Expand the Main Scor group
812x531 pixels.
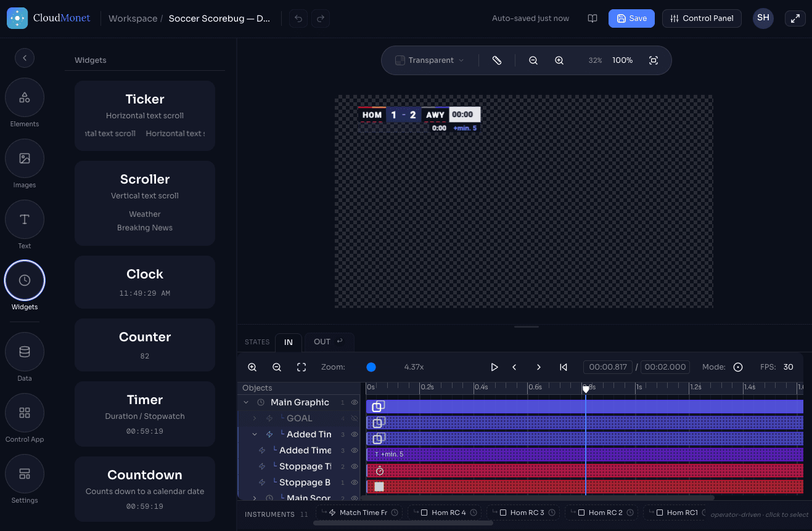pos(254,498)
